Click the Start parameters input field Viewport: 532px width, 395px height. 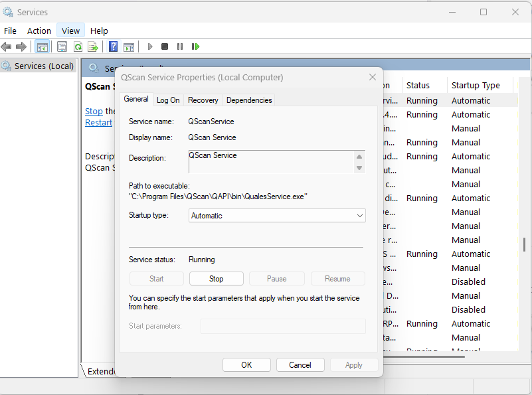coord(283,326)
